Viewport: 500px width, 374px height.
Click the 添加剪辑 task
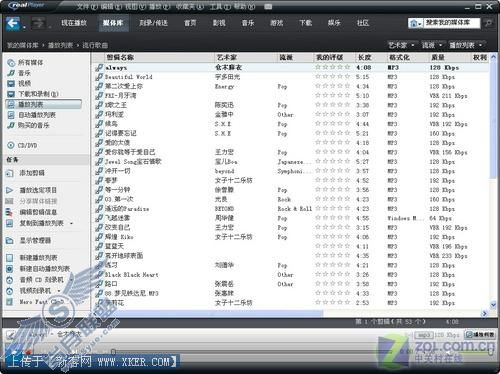[26, 173]
